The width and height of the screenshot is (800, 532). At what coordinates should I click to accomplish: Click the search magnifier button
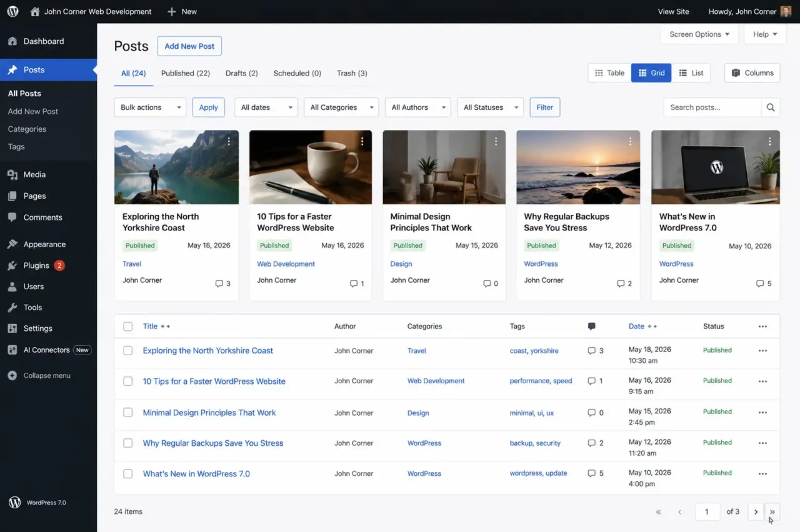(771, 107)
